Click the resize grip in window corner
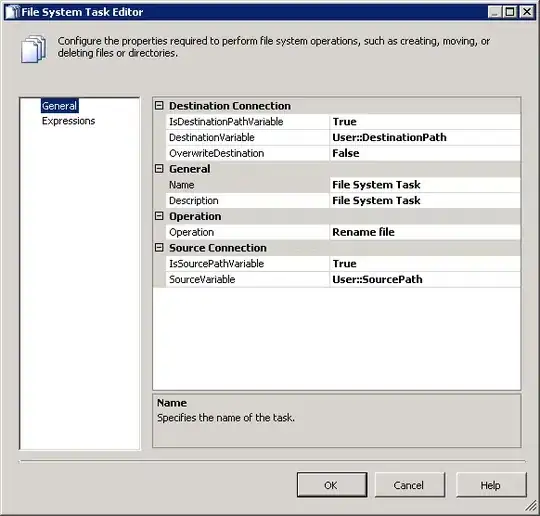Image resolution: width=540 pixels, height=516 pixels. [x=531, y=506]
